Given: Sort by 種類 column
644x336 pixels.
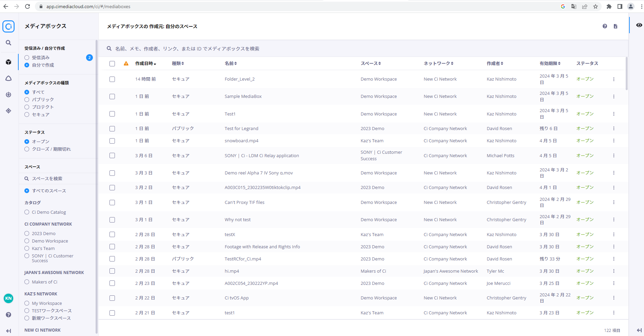Looking at the screenshot, I should tap(178, 63).
